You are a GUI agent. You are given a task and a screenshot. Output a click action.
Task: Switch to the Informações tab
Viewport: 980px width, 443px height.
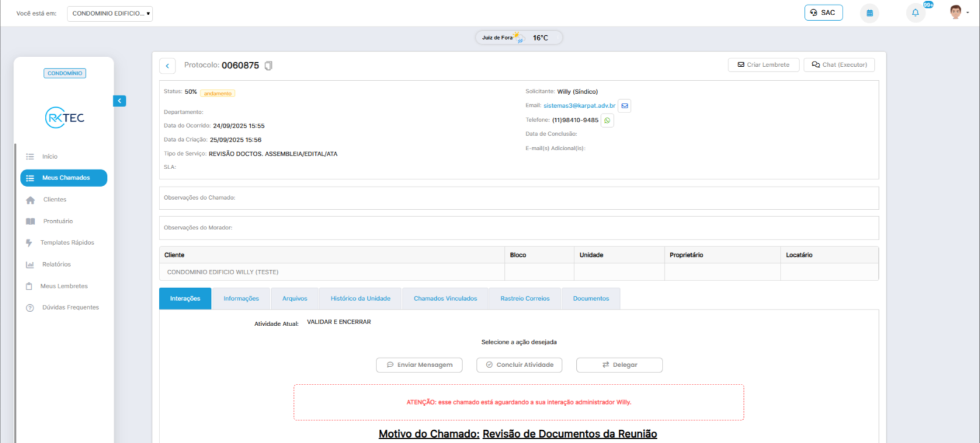click(241, 299)
